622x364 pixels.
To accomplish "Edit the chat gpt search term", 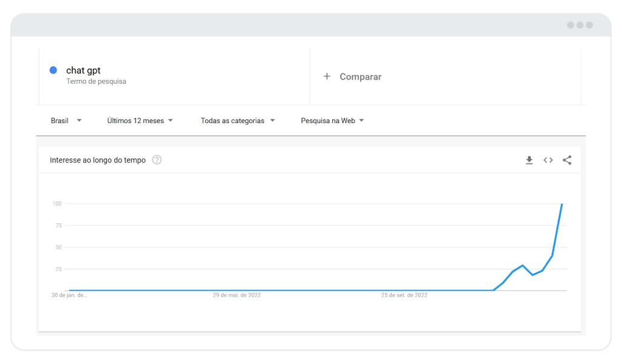I will pyautogui.click(x=83, y=70).
